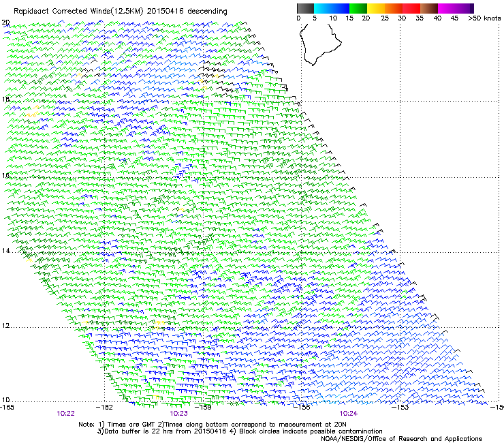Click the magenta-purple 40-50 knots legend swatch
The width and height of the screenshot is (504, 443).
tap(456, 8)
